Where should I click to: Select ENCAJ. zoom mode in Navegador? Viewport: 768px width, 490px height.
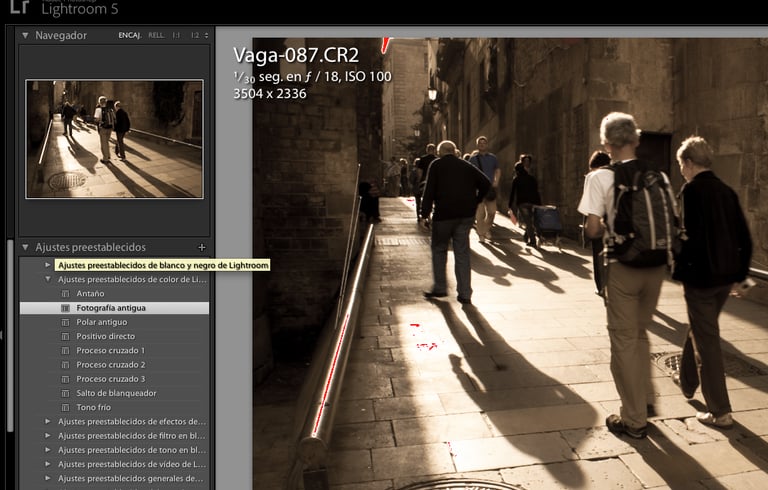130,35
